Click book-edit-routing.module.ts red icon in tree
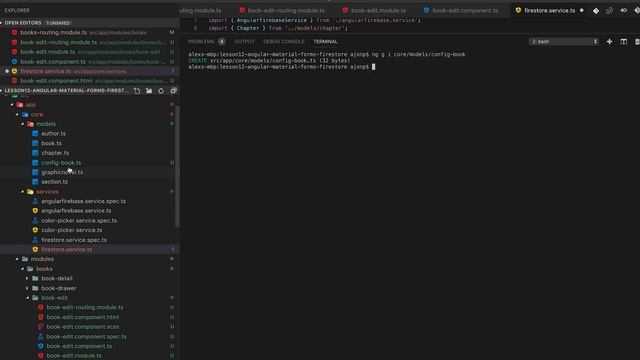 tap(40, 307)
